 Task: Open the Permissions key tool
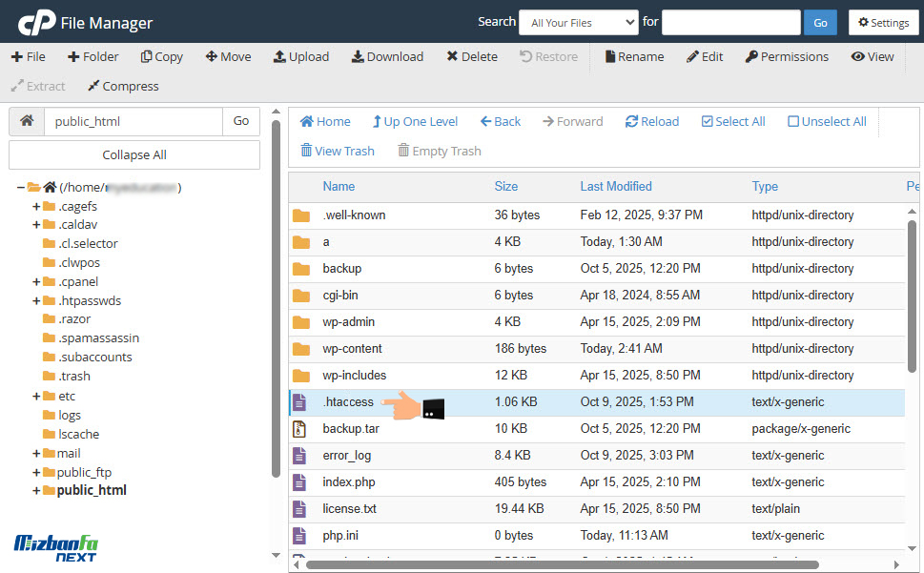(x=751, y=57)
